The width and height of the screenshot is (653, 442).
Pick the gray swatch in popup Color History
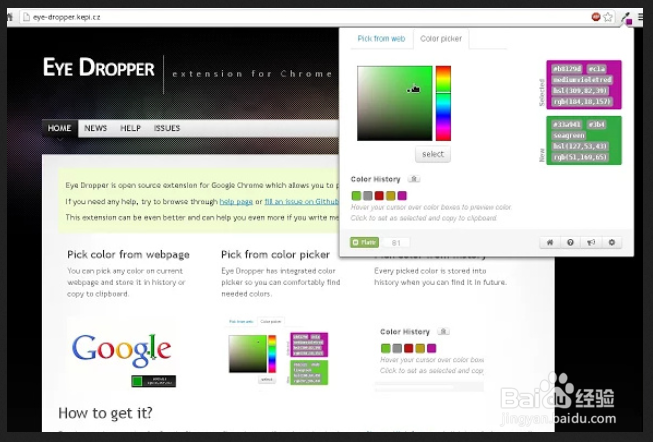367,195
